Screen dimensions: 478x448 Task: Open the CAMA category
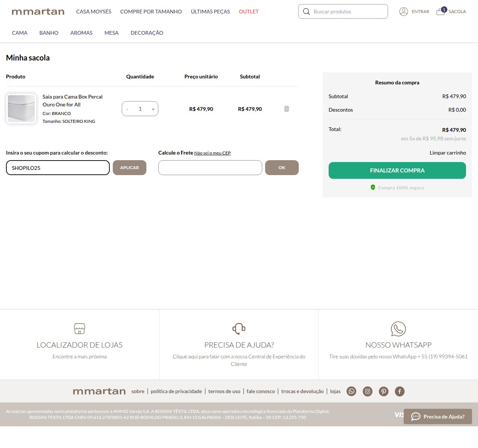(20, 33)
